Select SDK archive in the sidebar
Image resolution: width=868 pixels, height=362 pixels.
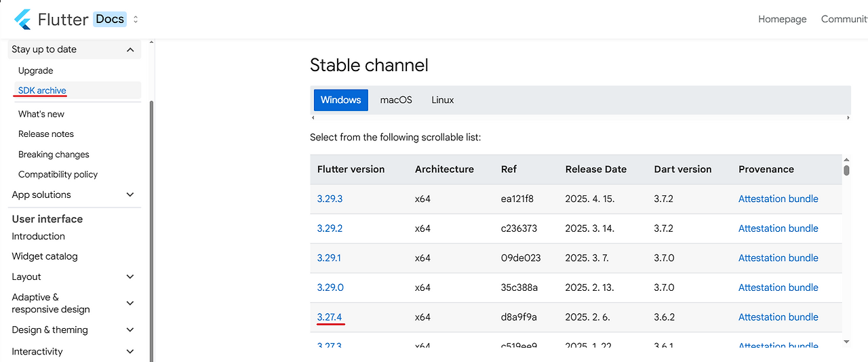pos(42,90)
